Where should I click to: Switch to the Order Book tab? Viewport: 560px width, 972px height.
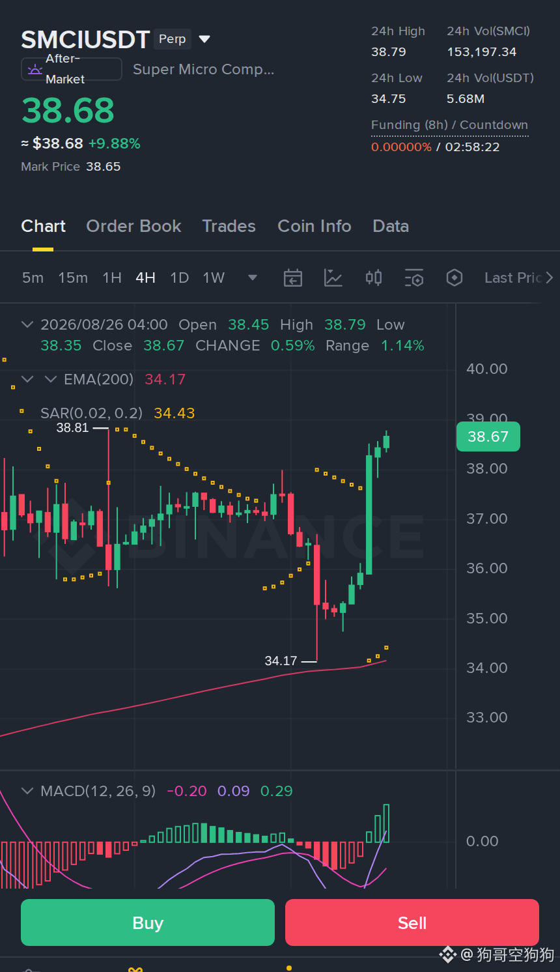click(133, 226)
